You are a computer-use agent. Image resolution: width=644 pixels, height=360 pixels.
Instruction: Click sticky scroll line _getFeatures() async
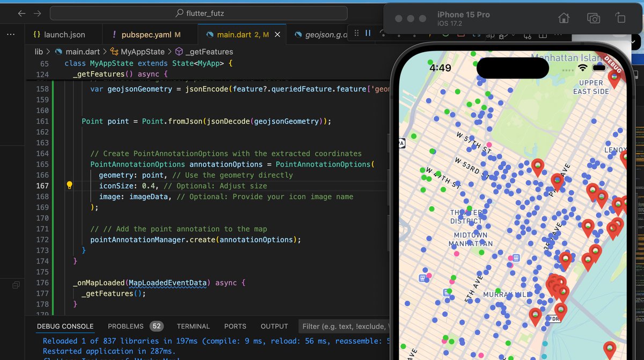(121, 74)
